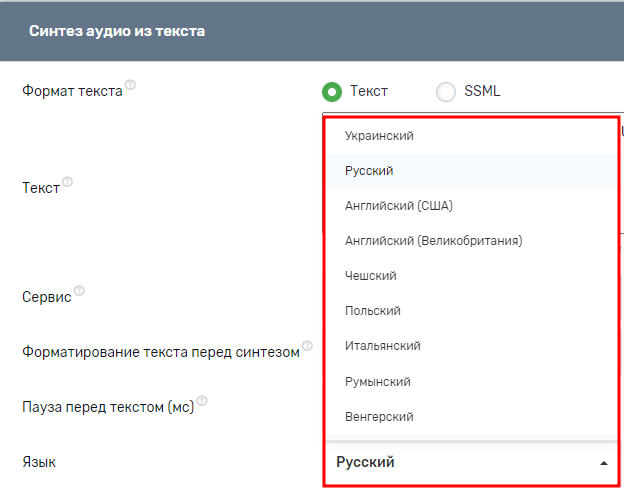This screenshot has width=624, height=496.
Task: Select Итальянский in the language list
Action: pyautogui.click(x=382, y=346)
